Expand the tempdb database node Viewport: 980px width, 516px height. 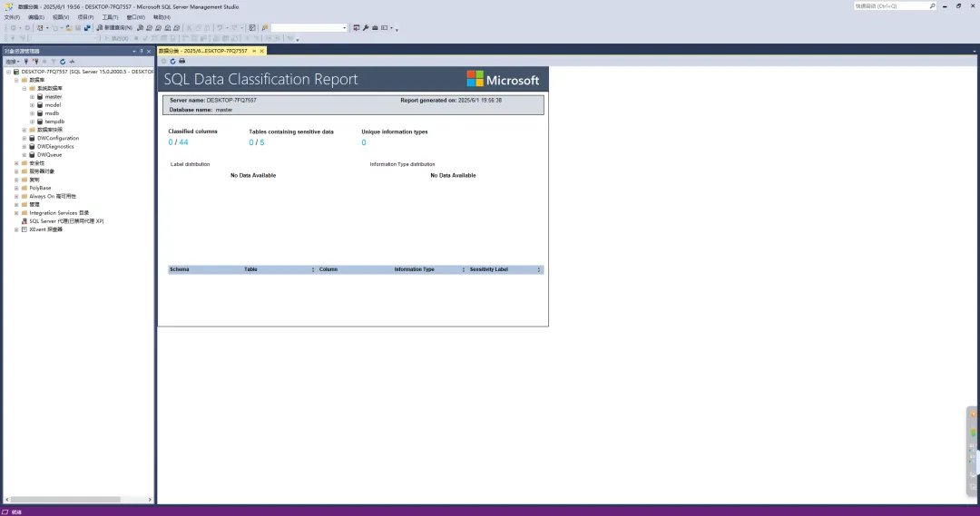pyautogui.click(x=32, y=122)
